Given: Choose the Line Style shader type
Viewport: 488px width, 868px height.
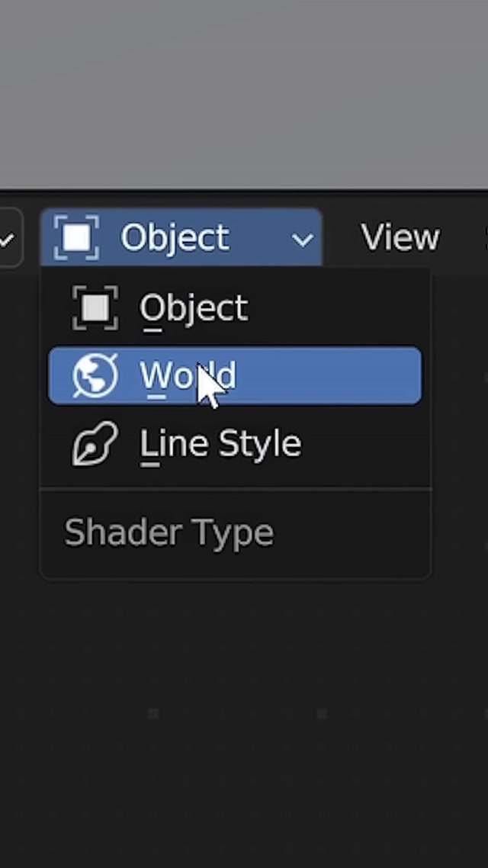Looking at the screenshot, I should (x=220, y=444).
